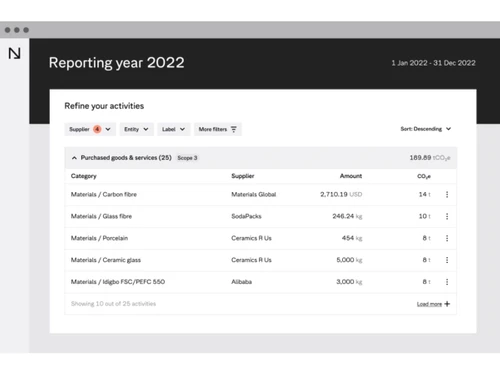500x375 pixels.
Task: Select the Materials / Carbon fibre row
Action: coord(260,194)
